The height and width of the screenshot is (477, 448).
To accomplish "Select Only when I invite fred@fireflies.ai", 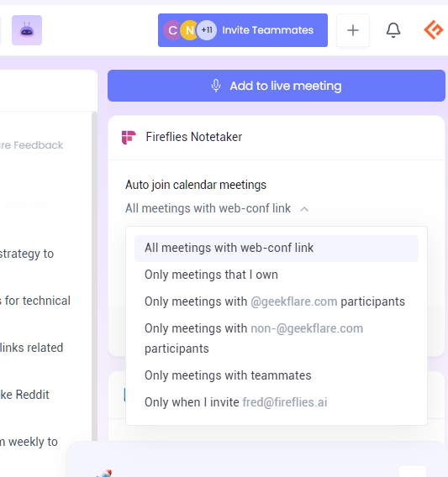I will coord(277,402).
